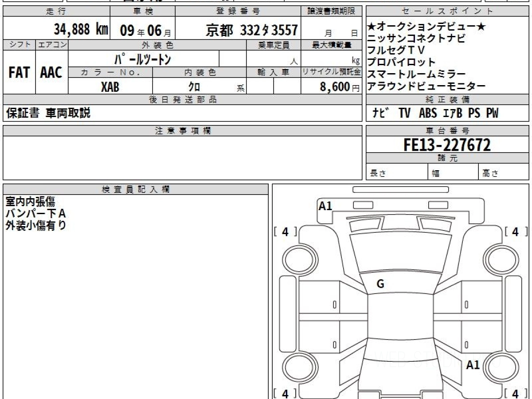Click the chassis number FE13-227672
The height and width of the screenshot is (399, 532).
tap(447, 145)
